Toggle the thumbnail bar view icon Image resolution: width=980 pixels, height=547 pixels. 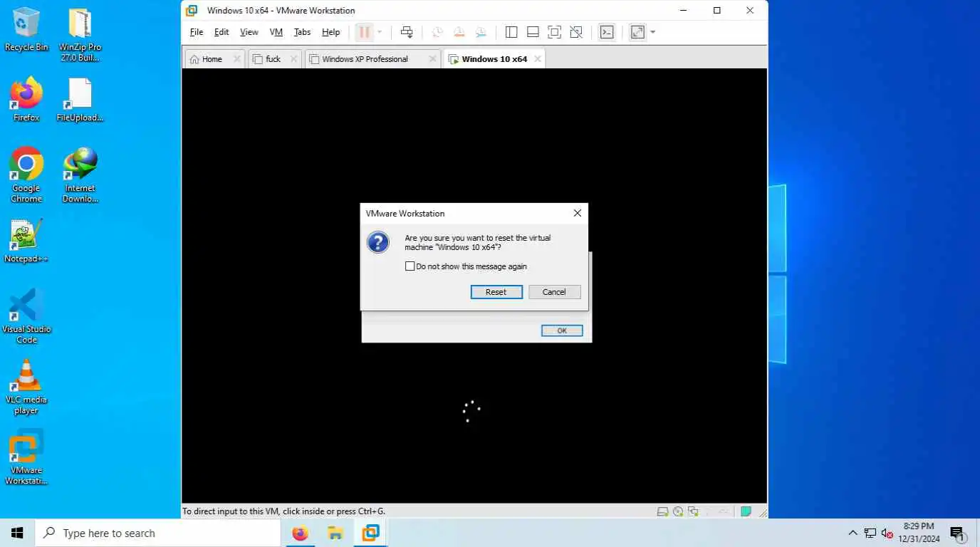click(533, 32)
